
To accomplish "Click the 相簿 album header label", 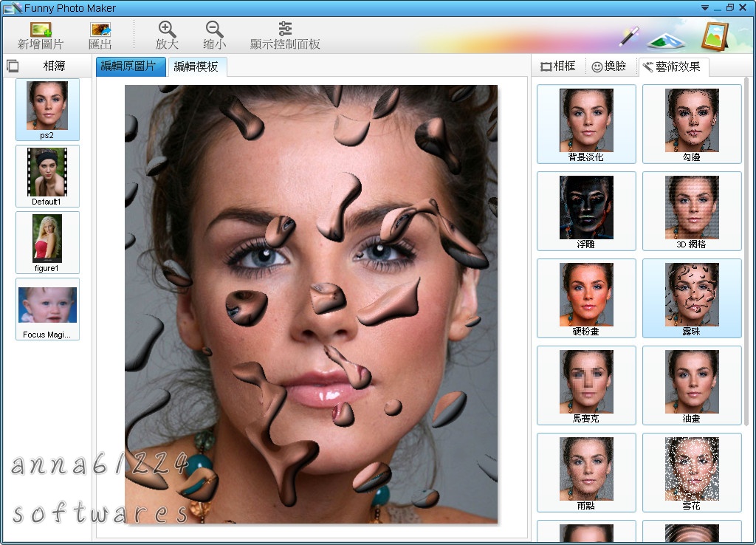I will pyautogui.click(x=54, y=66).
